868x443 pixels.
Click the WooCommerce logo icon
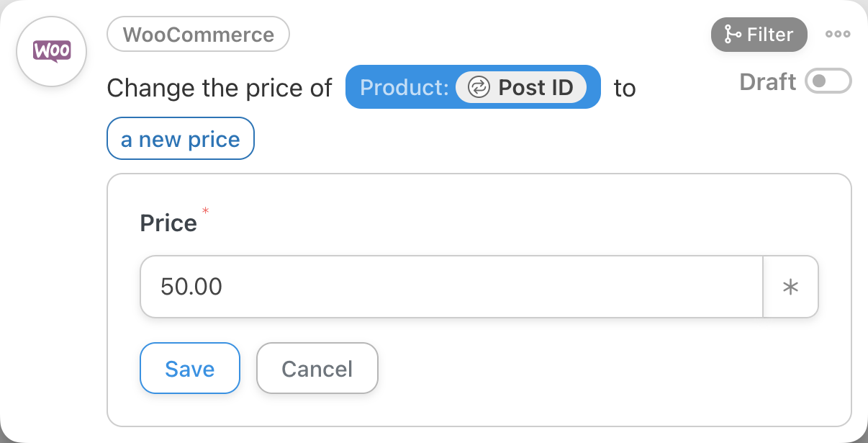pyautogui.click(x=52, y=51)
